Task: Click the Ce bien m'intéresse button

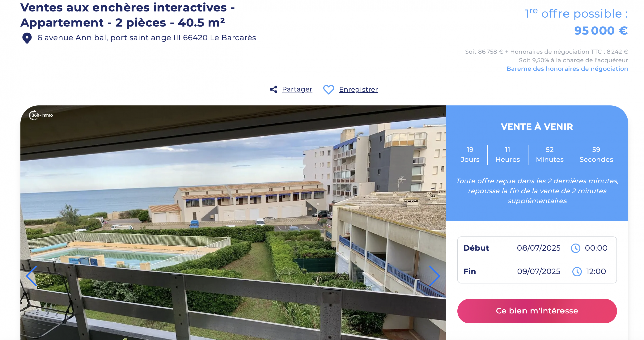Action: coord(537,311)
